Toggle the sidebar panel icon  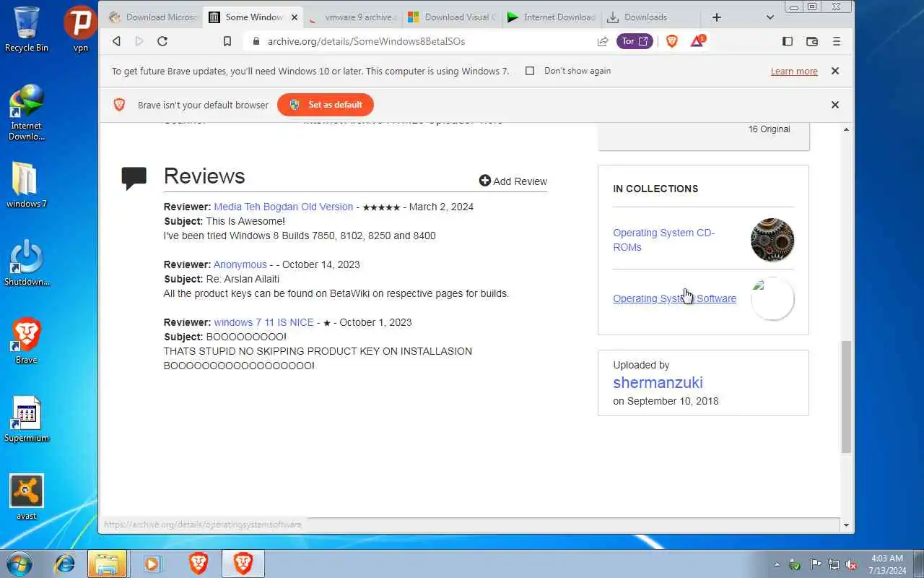tap(788, 41)
